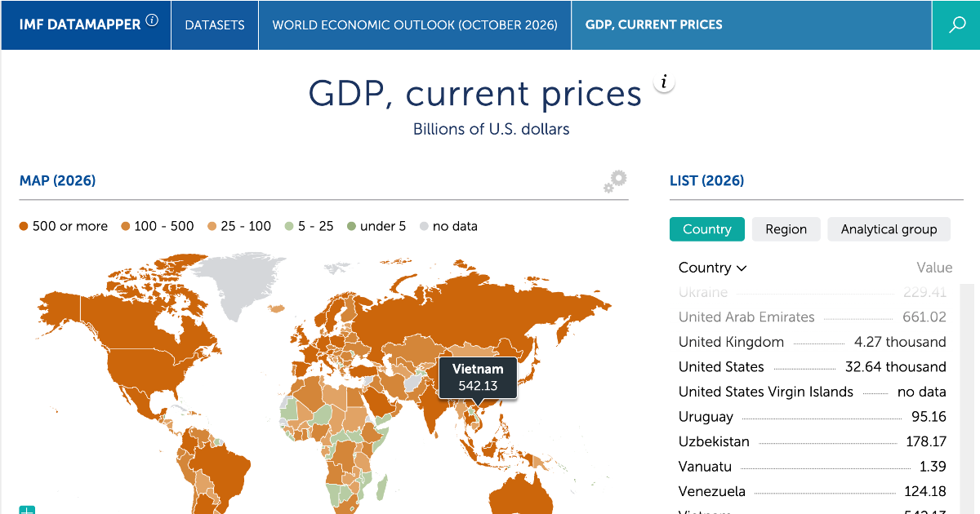Screen dimensions: 980x514
Task: Select United Arab Emirates row
Action: point(813,317)
